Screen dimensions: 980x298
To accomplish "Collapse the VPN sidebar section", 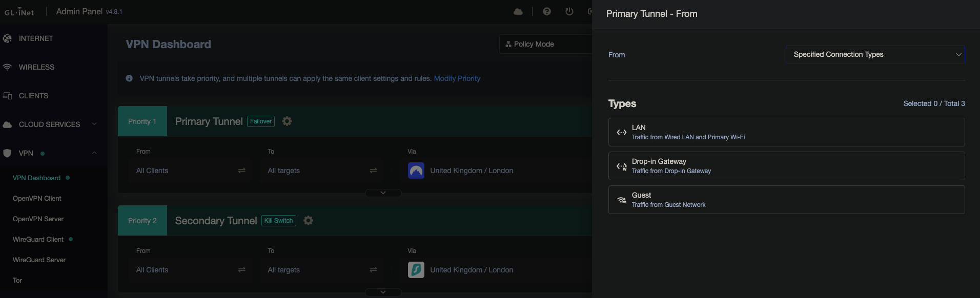I will click(x=94, y=153).
